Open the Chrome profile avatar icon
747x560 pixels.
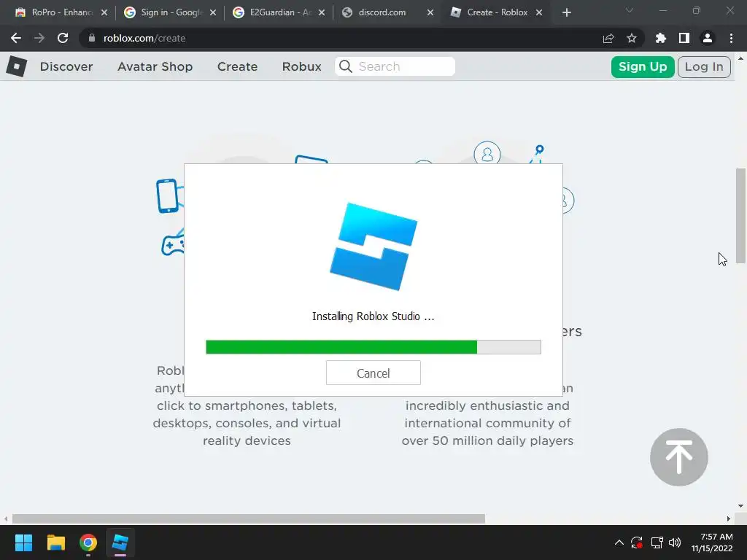(x=708, y=38)
